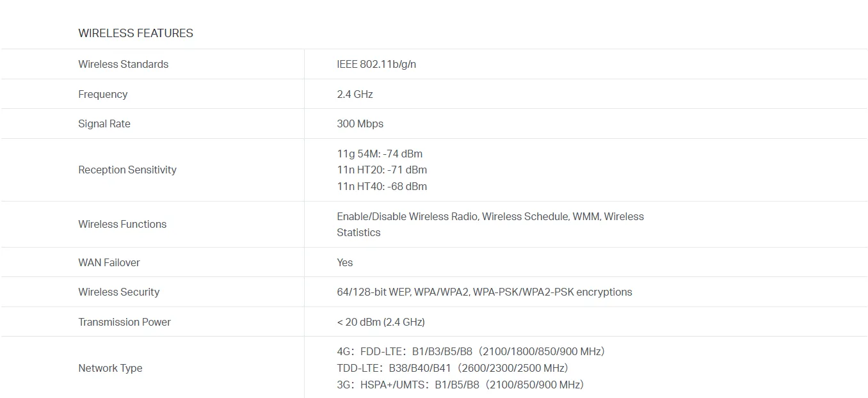The width and height of the screenshot is (868, 398).
Task: Click the Wireless Functions label
Action: coord(122,224)
